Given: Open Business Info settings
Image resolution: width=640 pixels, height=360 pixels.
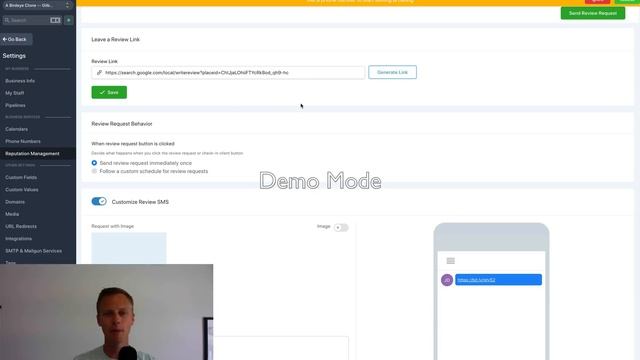Looking at the screenshot, I should pos(20,81).
